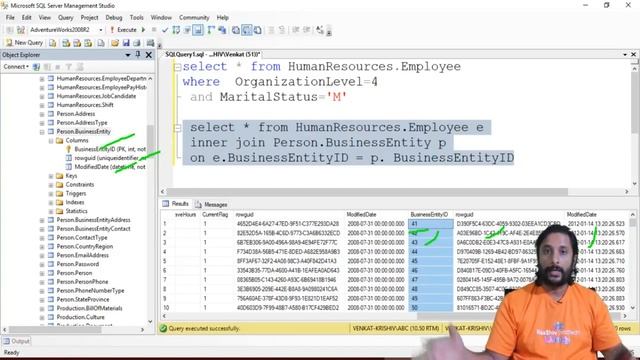Viewport: 640px width, 360px height.
Task: Click the Change Connection icon
Action: [x=21, y=30]
